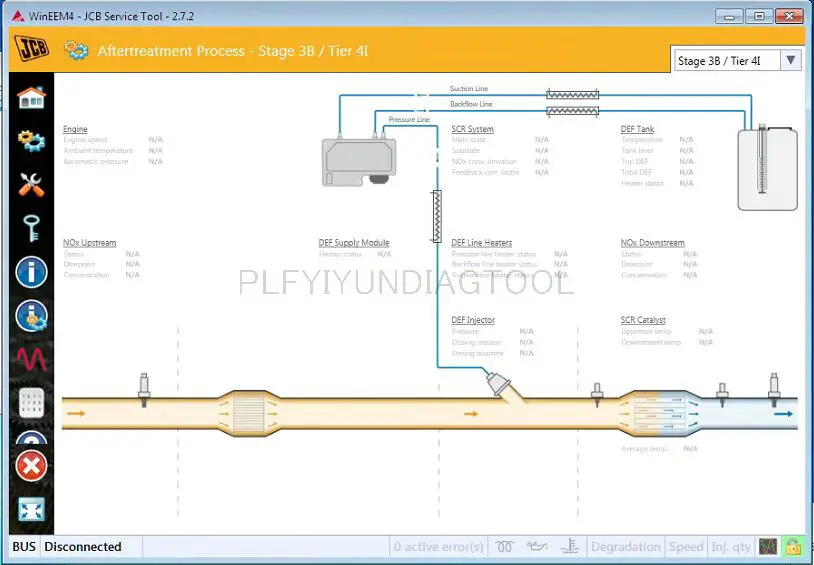Click the BUS label in the status bar

pyautogui.click(x=24, y=547)
